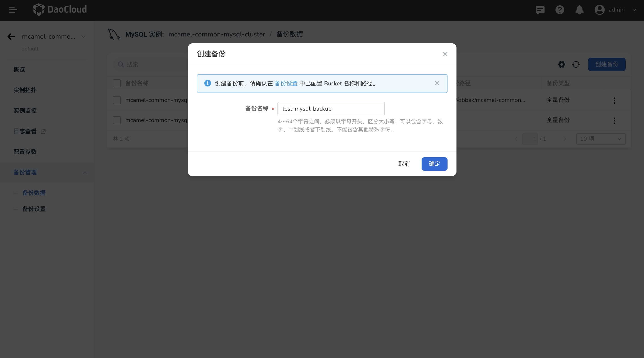Collapse the 备份管理 section
644x358 pixels.
(x=85, y=172)
